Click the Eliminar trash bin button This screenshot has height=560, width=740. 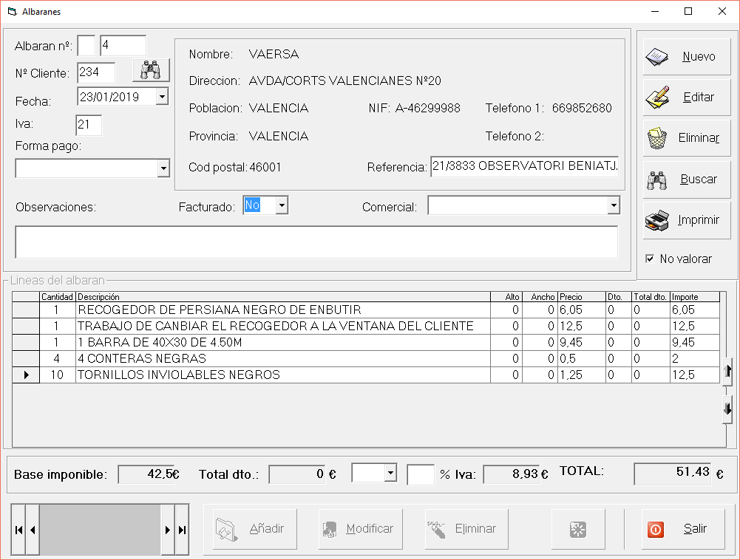[x=687, y=138]
